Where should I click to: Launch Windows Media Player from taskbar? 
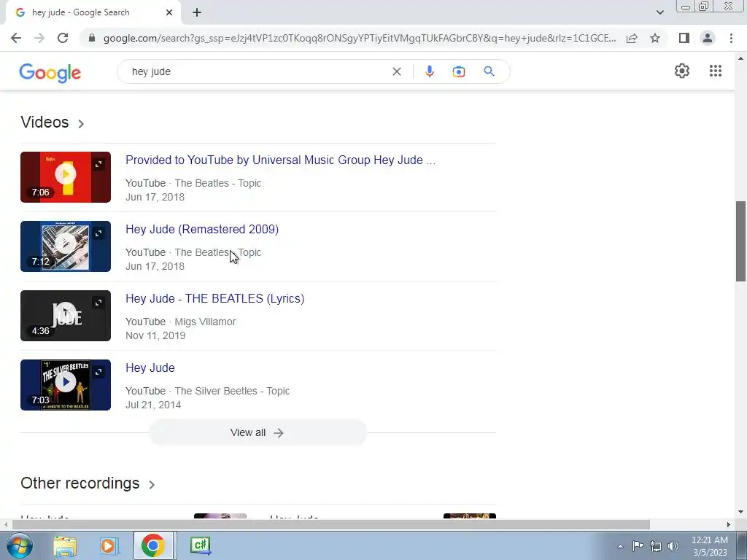click(109, 545)
